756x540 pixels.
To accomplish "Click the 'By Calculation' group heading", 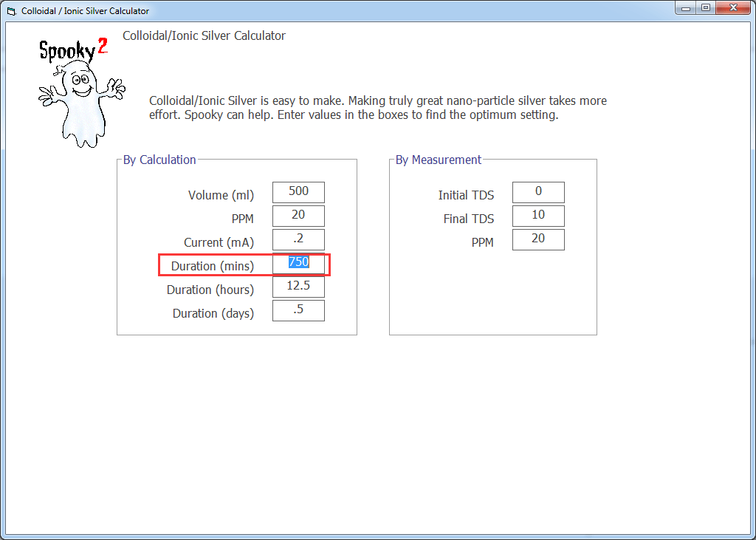I will pyautogui.click(x=159, y=160).
